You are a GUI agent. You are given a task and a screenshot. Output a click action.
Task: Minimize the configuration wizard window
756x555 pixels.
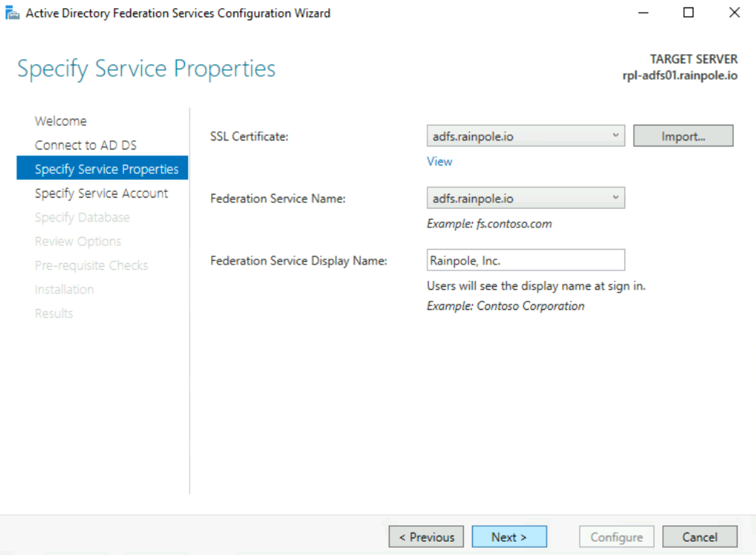pyautogui.click(x=643, y=13)
